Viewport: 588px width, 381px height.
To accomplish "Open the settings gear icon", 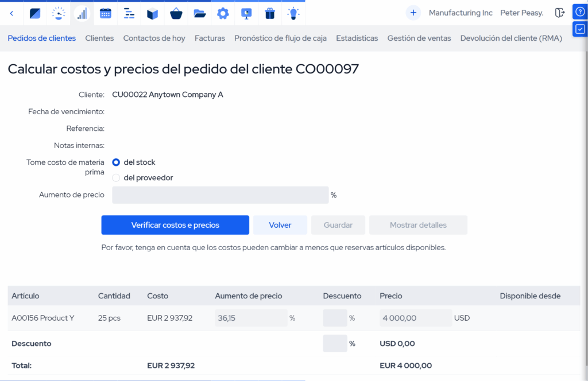I will pos(223,13).
